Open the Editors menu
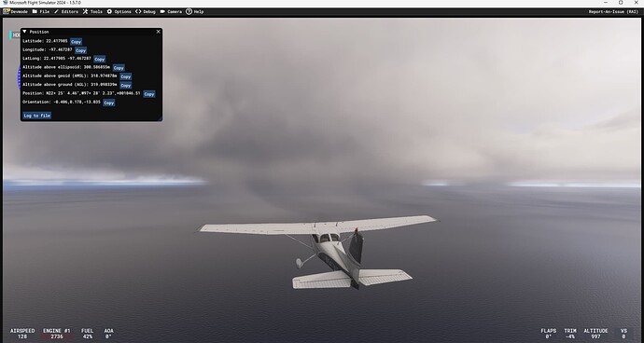Viewport: 644px width, 343px height. pos(65,11)
